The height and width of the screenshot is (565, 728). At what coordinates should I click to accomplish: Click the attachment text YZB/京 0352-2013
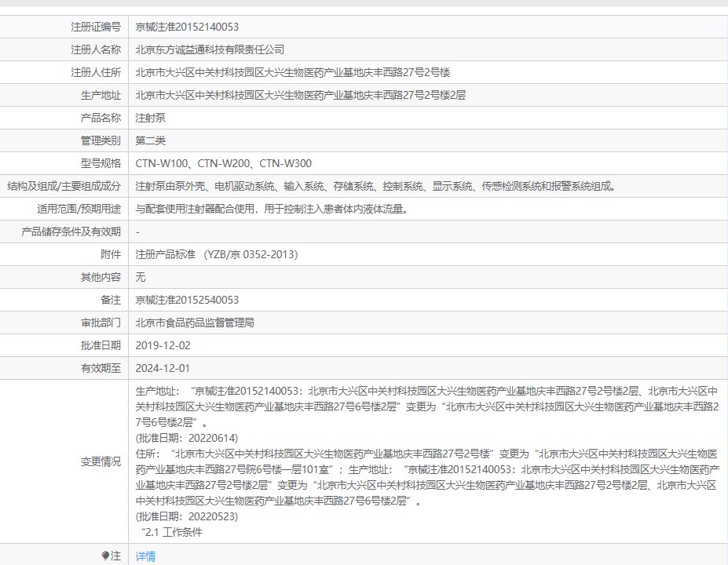251,254
